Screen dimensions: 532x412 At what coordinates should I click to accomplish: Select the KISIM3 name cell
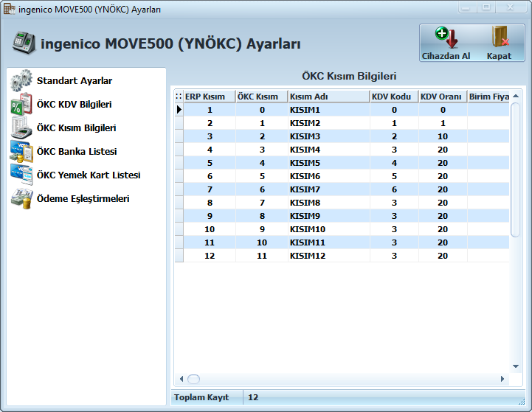329,136
